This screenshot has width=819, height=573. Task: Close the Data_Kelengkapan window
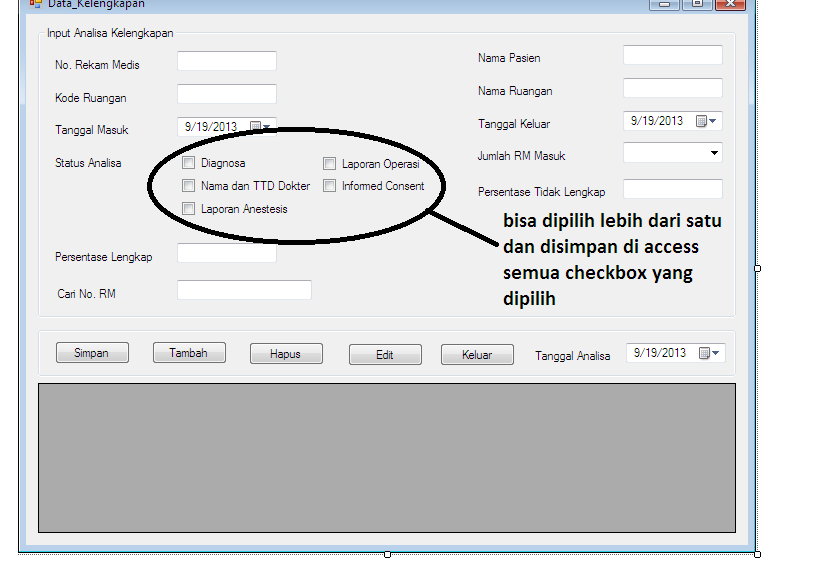(730, 4)
